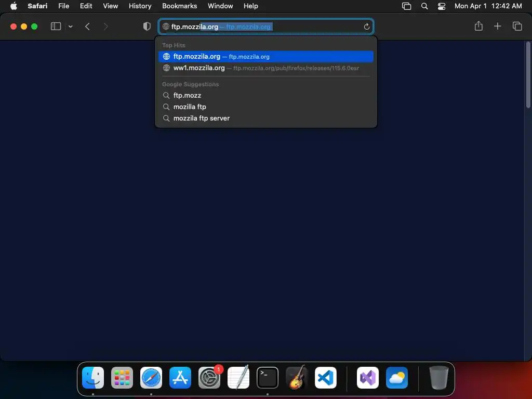Open the Weather app from the Dock
This screenshot has height=399, width=532.
[x=396, y=378]
